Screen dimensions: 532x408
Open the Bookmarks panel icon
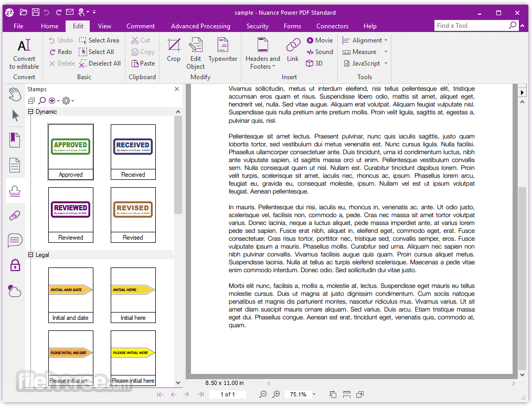(15, 140)
